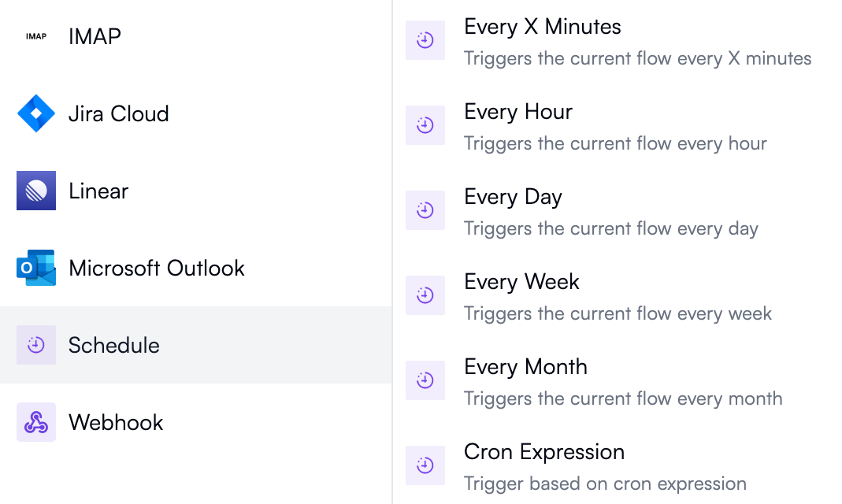The width and height of the screenshot is (842, 504).
Task: Open Jira Cloud triggers list
Action: pyautogui.click(x=118, y=113)
